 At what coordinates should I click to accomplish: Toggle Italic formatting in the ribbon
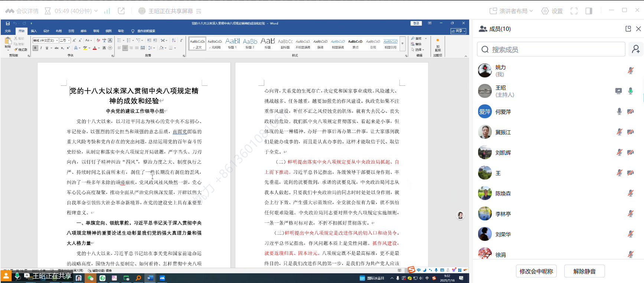(41, 48)
